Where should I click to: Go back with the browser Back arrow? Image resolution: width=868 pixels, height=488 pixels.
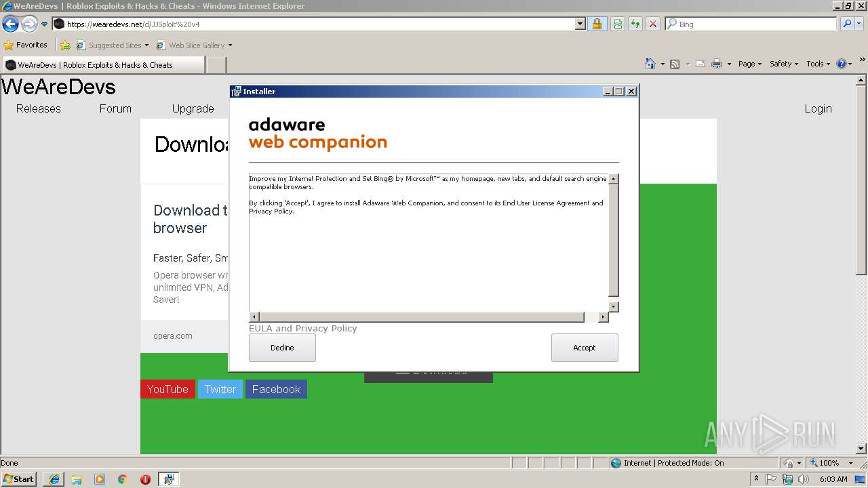click(10, 24)
